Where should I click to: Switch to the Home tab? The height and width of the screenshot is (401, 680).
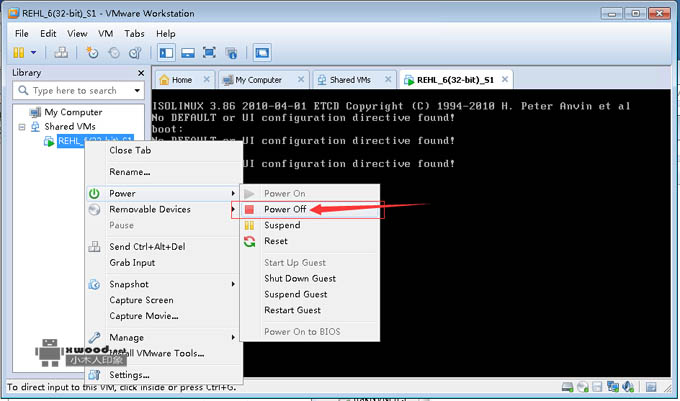[182, 80]
